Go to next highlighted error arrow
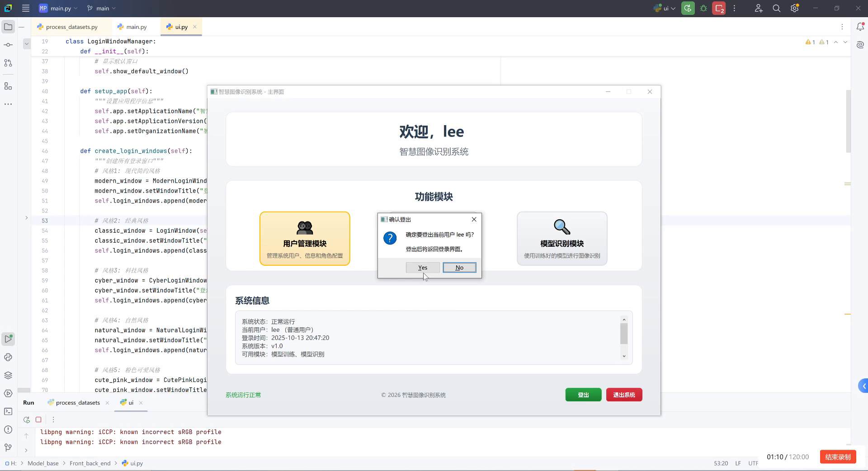The height and width of the screenshot is (471, 868). tap(845, 42)
